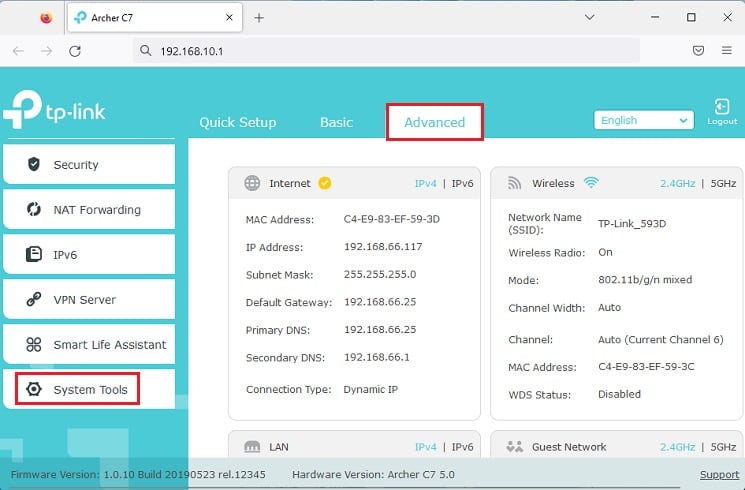This screenshot has height=490, width=745.
Task: Click the TP-Link logo
Action: tap(54, 109)
